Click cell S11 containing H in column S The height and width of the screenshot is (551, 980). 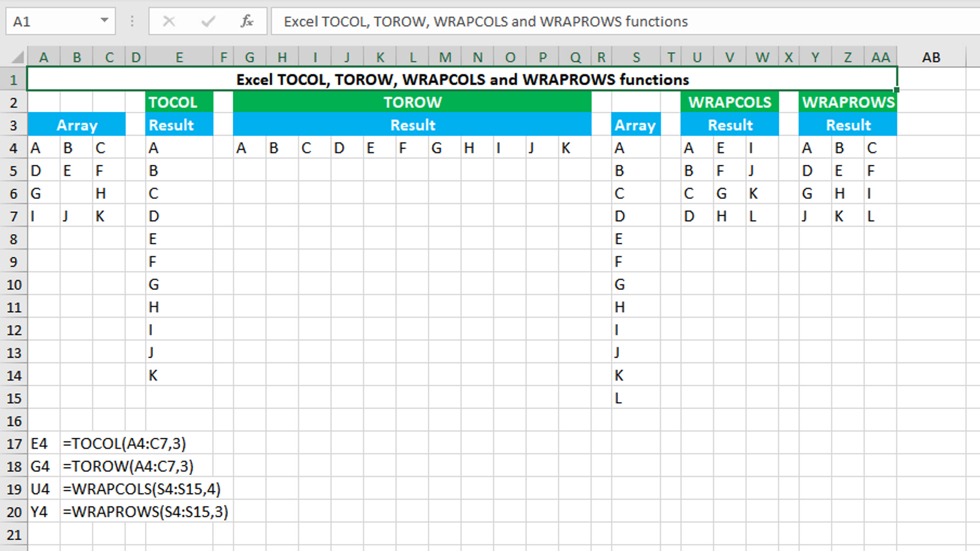[636, 307]
